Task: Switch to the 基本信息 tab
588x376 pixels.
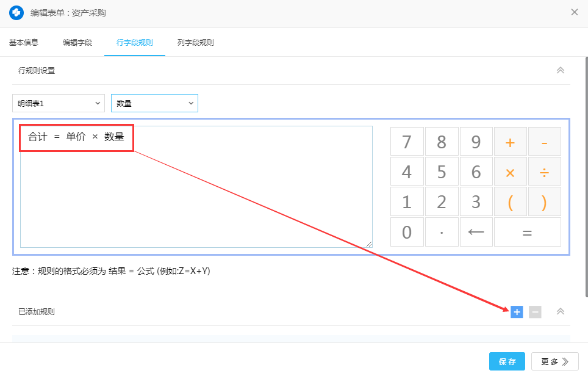Action: (24, 43)
